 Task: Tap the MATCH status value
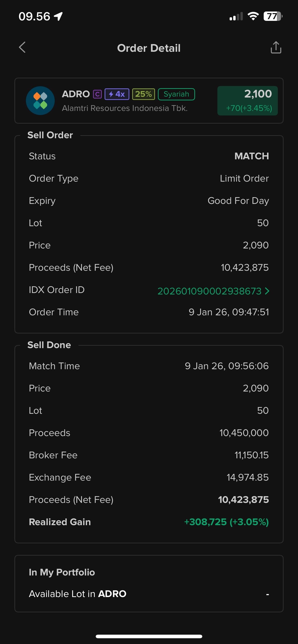coord(251,156)
